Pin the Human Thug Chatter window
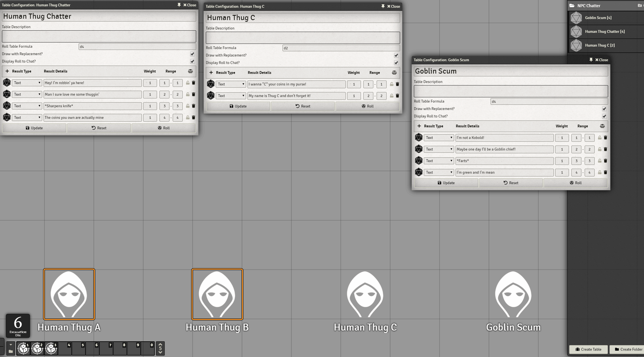 click(179, 5)
